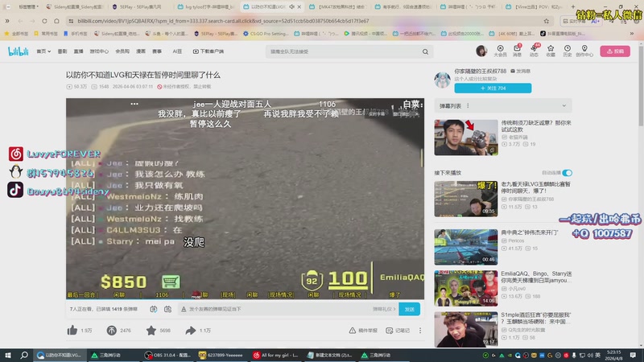The height and width of the screenshot is (362, 644).
Task: Open the 番剧 nav item
Action: coord(62,51)
